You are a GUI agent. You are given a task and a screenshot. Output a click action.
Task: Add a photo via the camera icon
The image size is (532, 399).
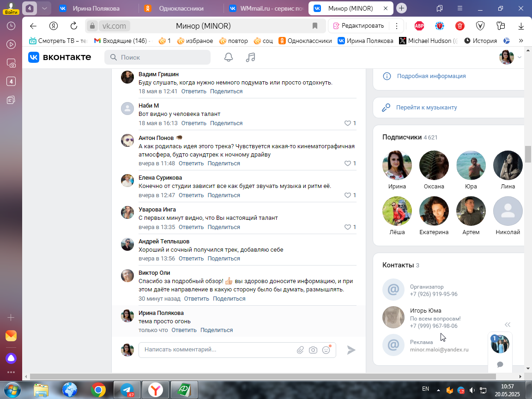pyautogui.click(x=313, y=350)
